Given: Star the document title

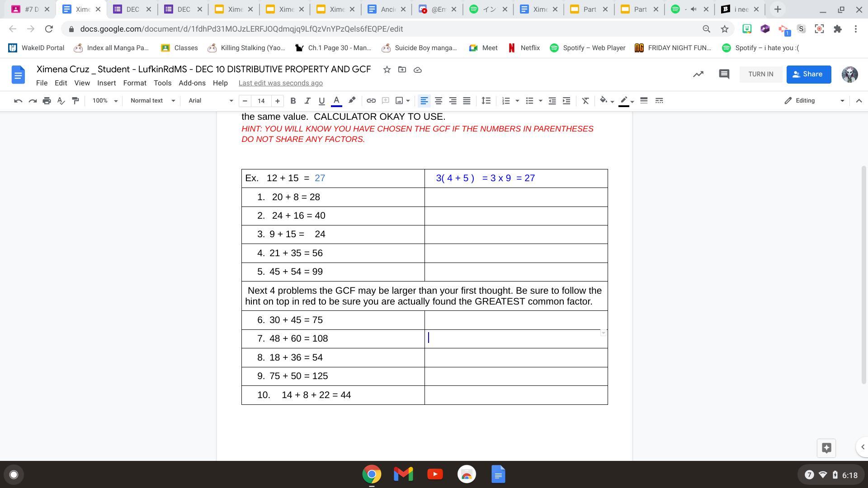Looking at the screenshot, I should (x=387, y=70).
